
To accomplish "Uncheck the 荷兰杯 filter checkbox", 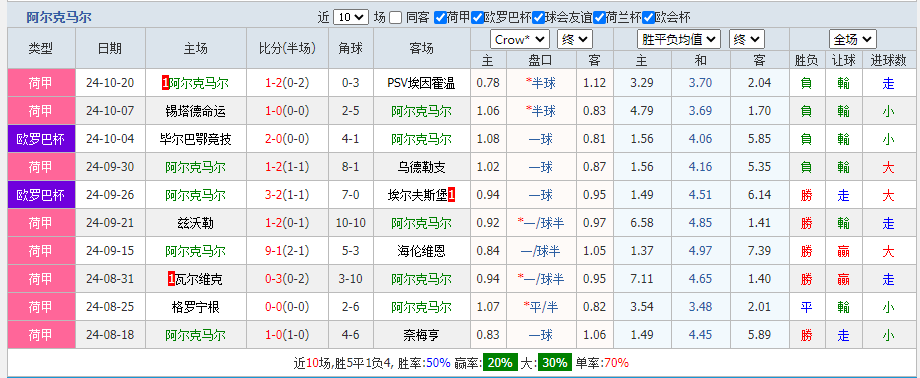I will 599,18.
